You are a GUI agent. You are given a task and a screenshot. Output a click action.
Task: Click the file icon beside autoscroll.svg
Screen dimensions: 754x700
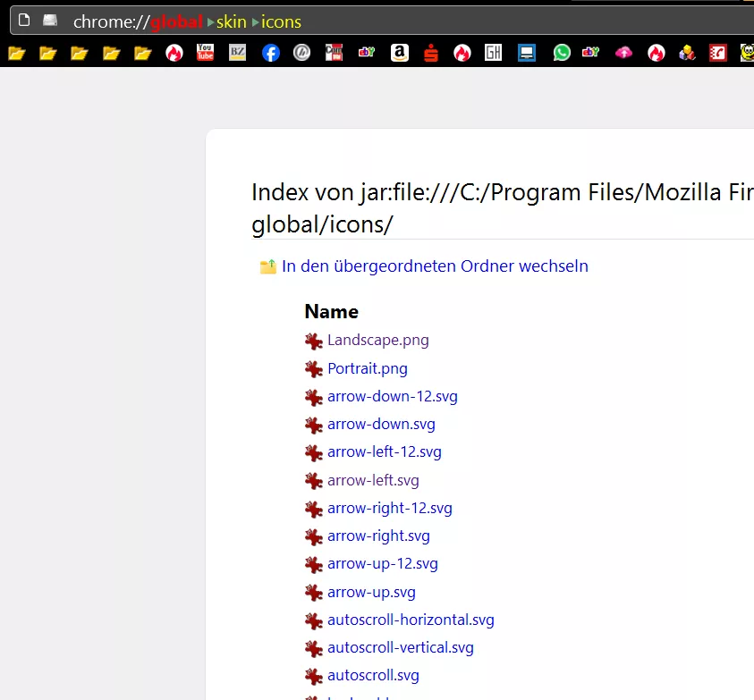[314, 677]
